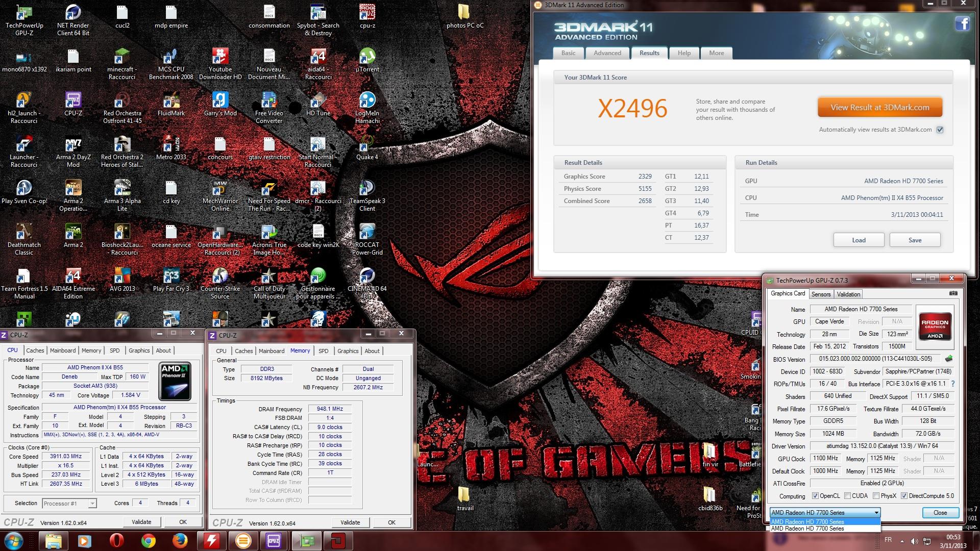
Task: Open LogMeIn Hamachi shortcut
Action: click(x=367, y=108)
